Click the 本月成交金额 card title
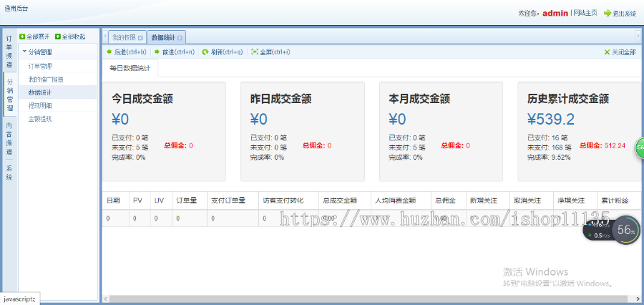This screenshot has height=305, width=644. (419, 99)
